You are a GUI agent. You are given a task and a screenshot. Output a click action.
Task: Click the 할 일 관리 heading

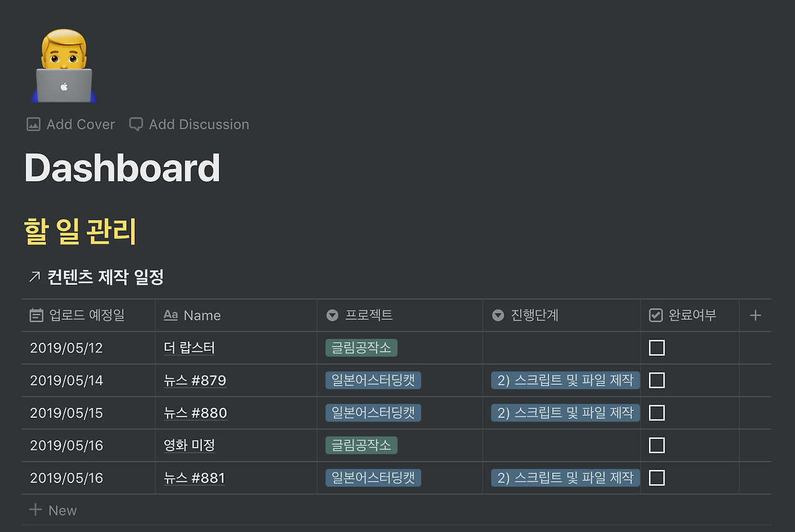(x=80, y=232)
